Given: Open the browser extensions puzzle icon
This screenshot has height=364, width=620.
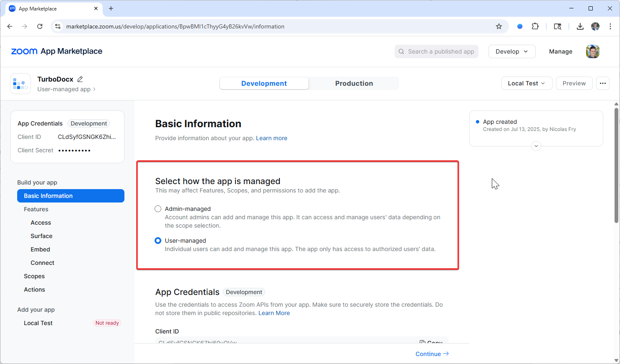Looking at the screenshot, I should [535, 26].
